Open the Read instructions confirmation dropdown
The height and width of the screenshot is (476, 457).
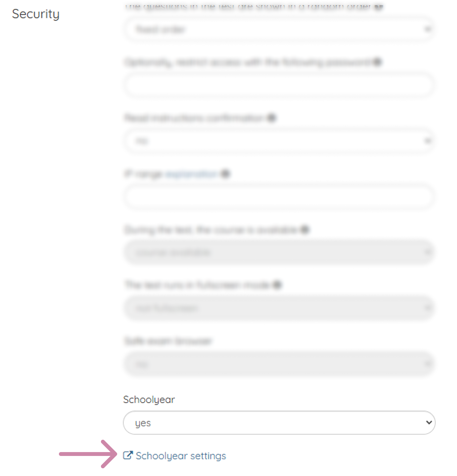[x=279, y=141]
